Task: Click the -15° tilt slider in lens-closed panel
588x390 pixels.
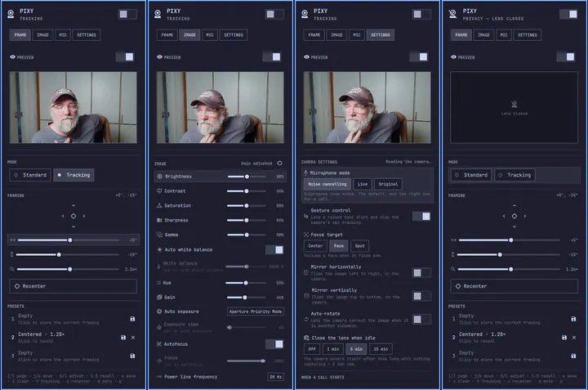Action: (509, 254)
